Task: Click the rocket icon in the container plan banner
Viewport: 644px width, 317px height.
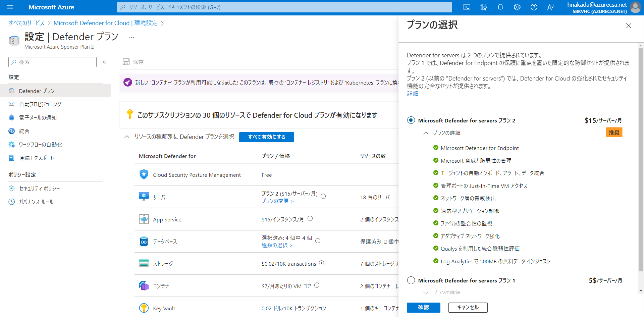Action: (x=128, y=82)
